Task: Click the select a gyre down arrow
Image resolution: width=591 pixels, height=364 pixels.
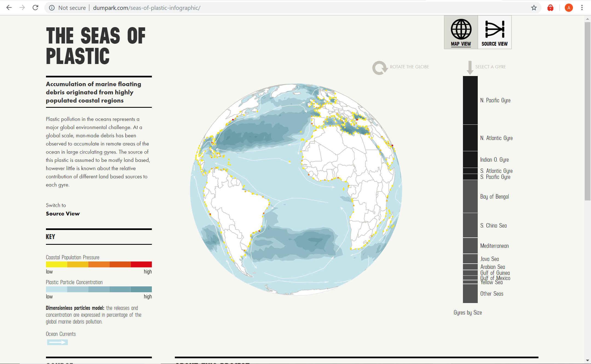Action: coord(470,68)
